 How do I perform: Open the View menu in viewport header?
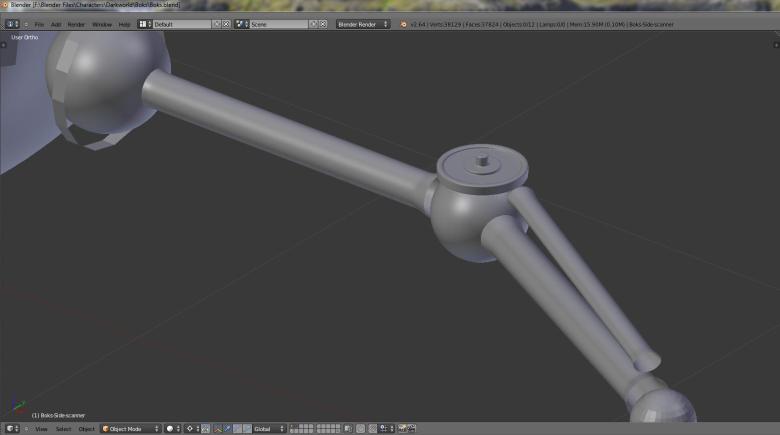[x=41, y=429]
